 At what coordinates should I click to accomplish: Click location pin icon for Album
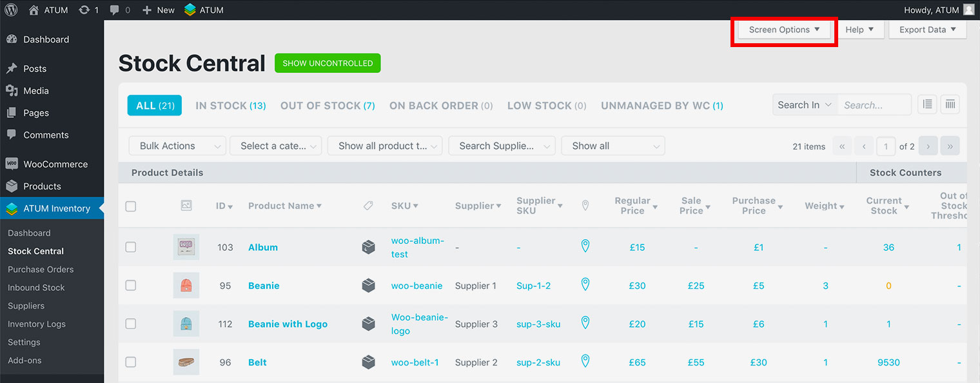tap(585, 246)
